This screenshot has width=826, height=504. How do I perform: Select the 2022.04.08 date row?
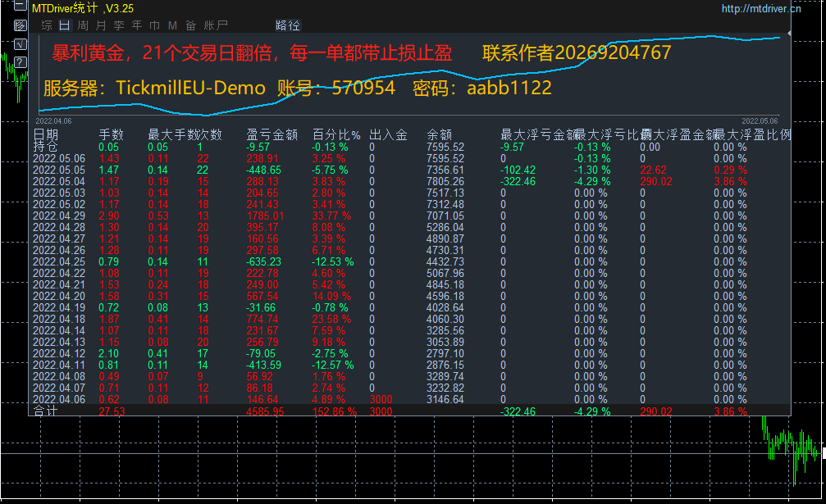(x=59, y=376)
